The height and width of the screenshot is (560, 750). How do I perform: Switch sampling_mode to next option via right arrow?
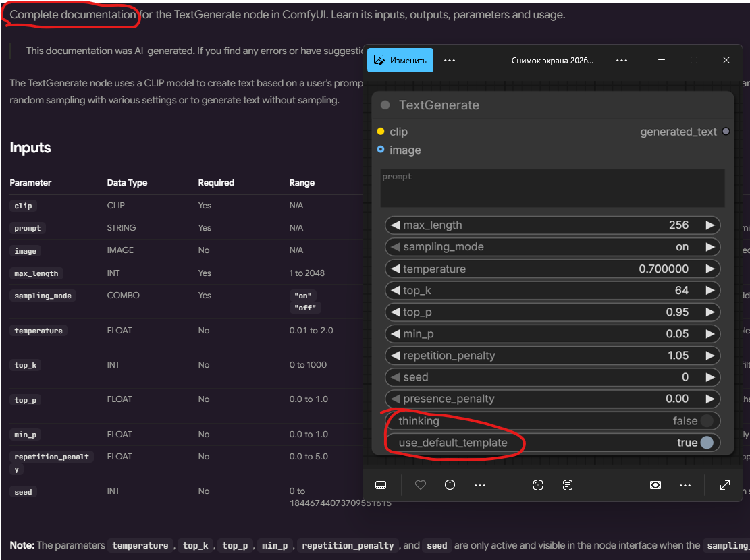[x=709, y=247]
